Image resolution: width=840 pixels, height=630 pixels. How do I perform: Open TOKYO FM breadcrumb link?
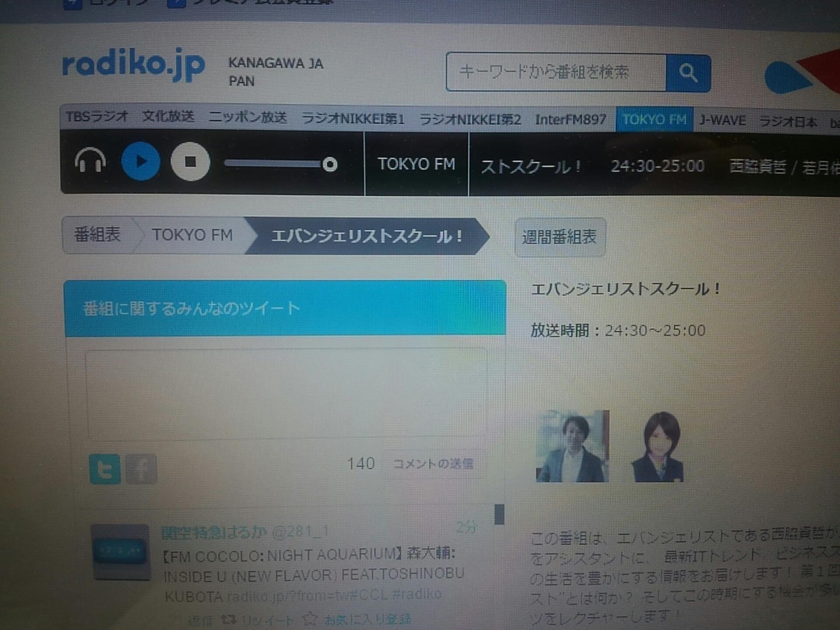point(192,235)
